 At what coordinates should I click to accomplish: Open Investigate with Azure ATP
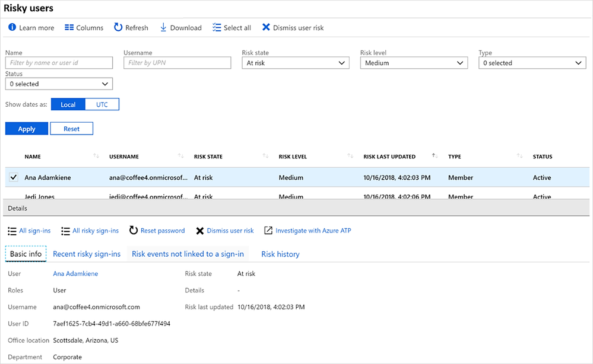click(307, 231)
